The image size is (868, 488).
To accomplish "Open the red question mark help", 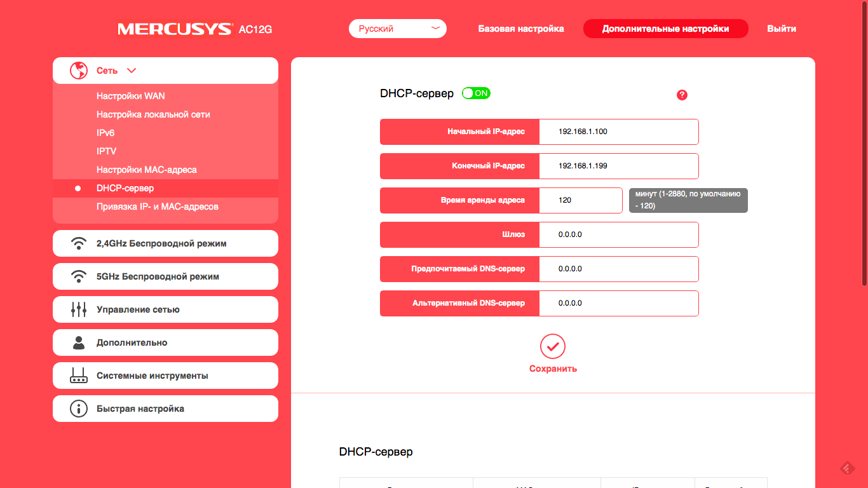I will point(682,95).
